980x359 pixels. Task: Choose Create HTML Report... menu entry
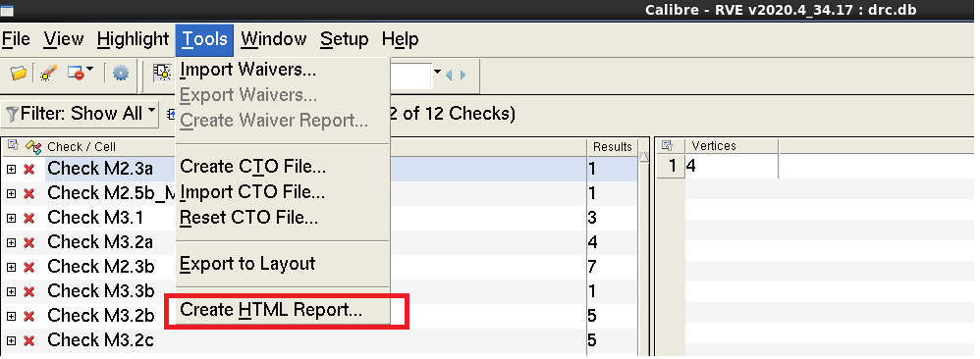[x=283, y=310]
